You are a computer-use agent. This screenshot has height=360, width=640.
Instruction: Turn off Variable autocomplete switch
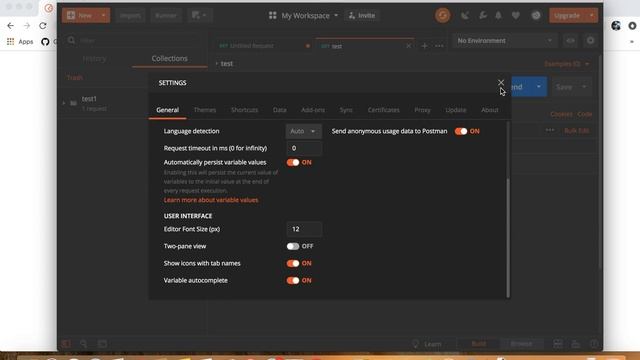click(293, 280)
